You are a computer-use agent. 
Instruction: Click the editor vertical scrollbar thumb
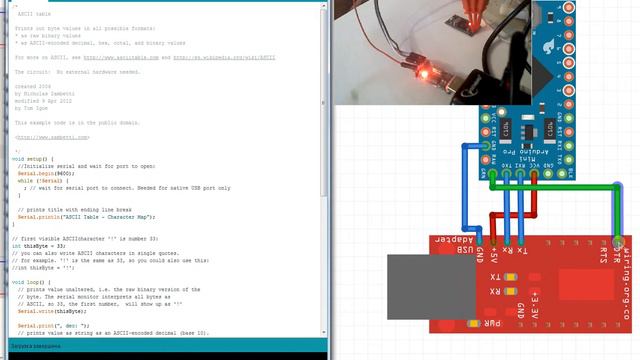[324, 103]
